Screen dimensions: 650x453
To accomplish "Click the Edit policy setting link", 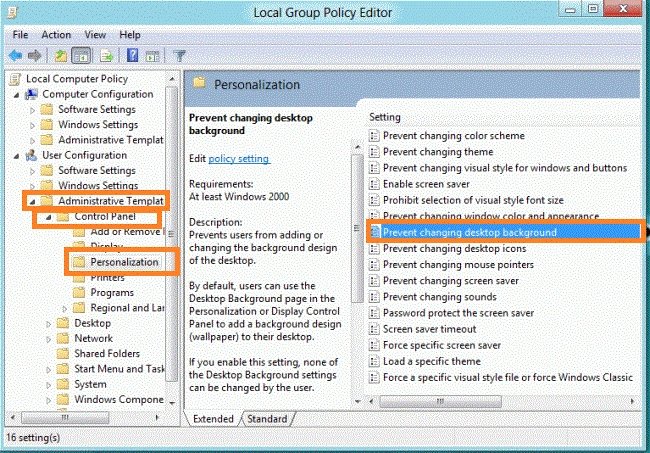I will point(239,158).
